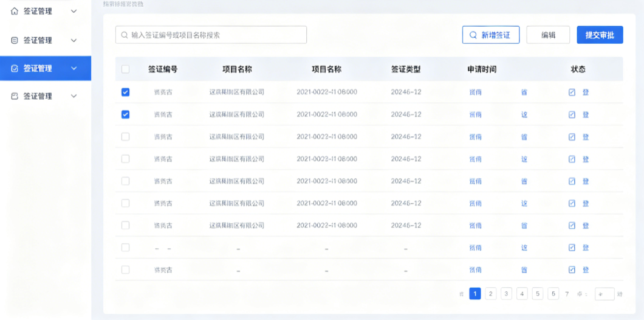Viewport: 644px width, 320px height.
Task: Click the checkmark icon in highlighted sidebar item
Action: click(x=15, y=68)
